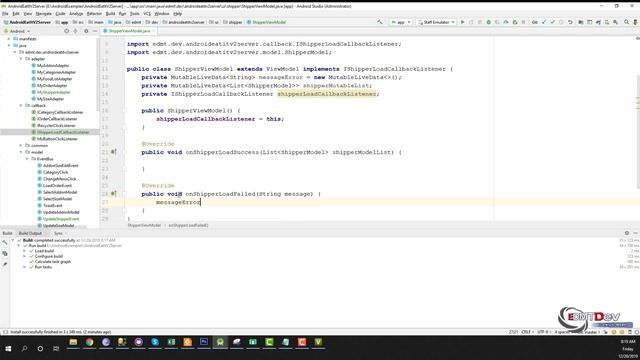Expand the manifests folder arrow

point(9,39)
